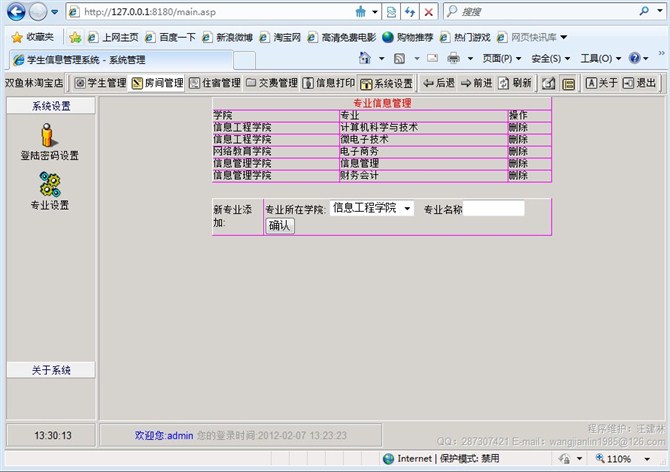670x472 pixels.
Task: Open 专业设置 gears sidebar icon
Action: 50,191
